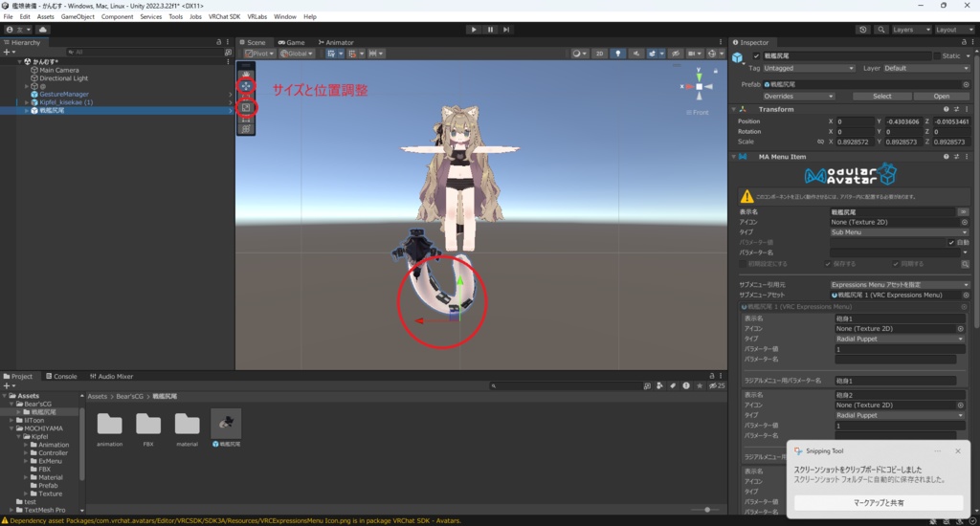The image size is (980, 526).
Task: Open the snap increment settings icon
Action: (375, 54)
